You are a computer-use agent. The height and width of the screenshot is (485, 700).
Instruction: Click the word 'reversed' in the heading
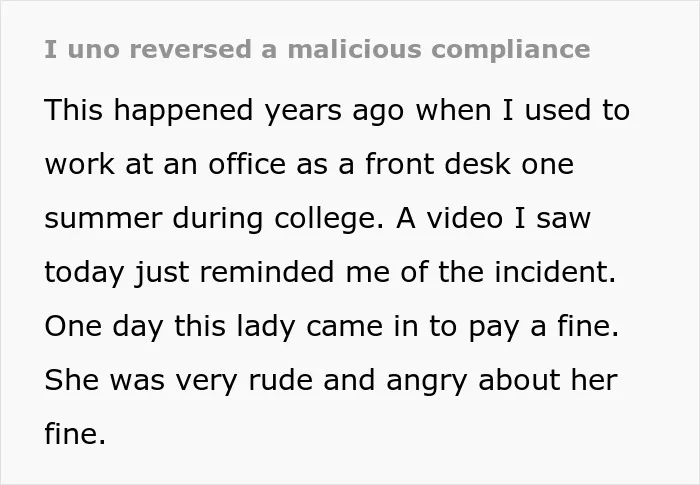tap(190, 49)
